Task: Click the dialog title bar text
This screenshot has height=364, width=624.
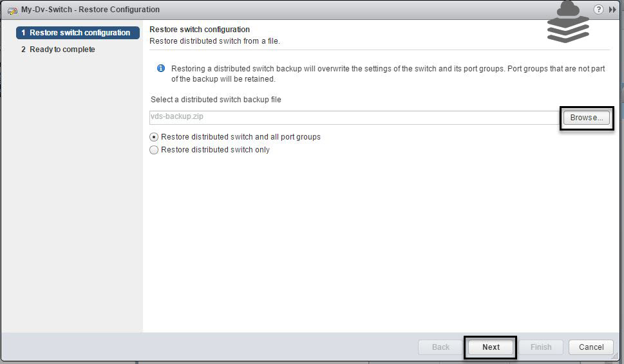Action: 90,10
